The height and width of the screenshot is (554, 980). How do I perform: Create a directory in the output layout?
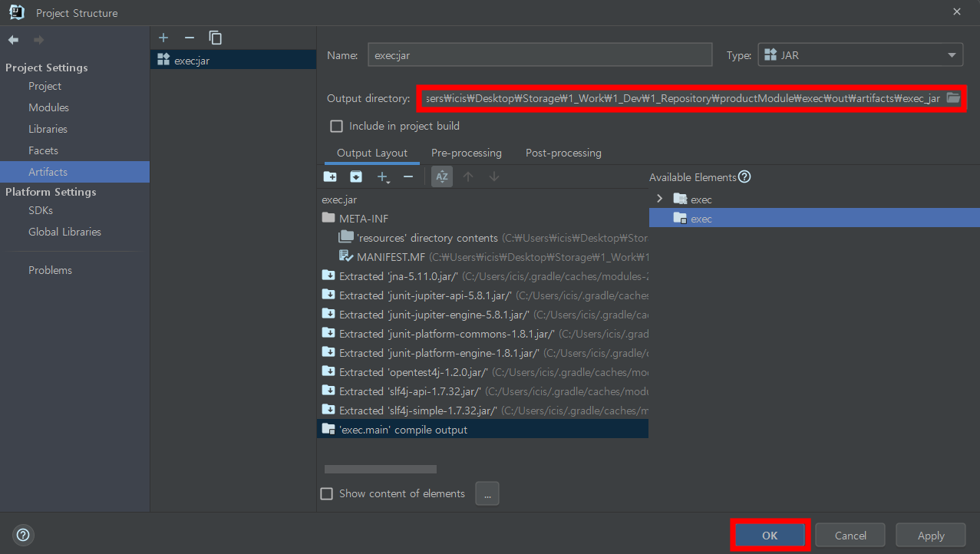point(330,176)
